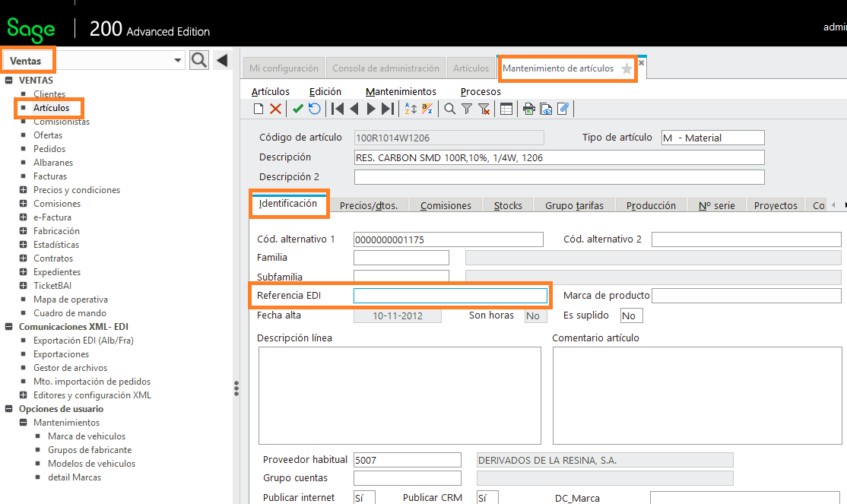Close the Mantenimiento de artículos tab
This screenshot has height=504, width=847.
coord(641,62)
